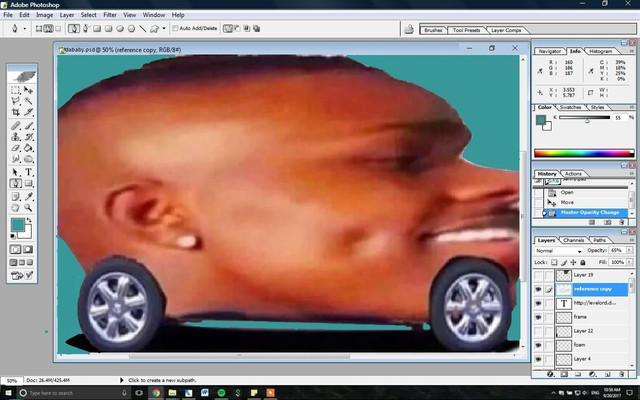Enable Auto Add/Delete checkbox
Screen dimensions: 640x400
[x=175, y=28]
